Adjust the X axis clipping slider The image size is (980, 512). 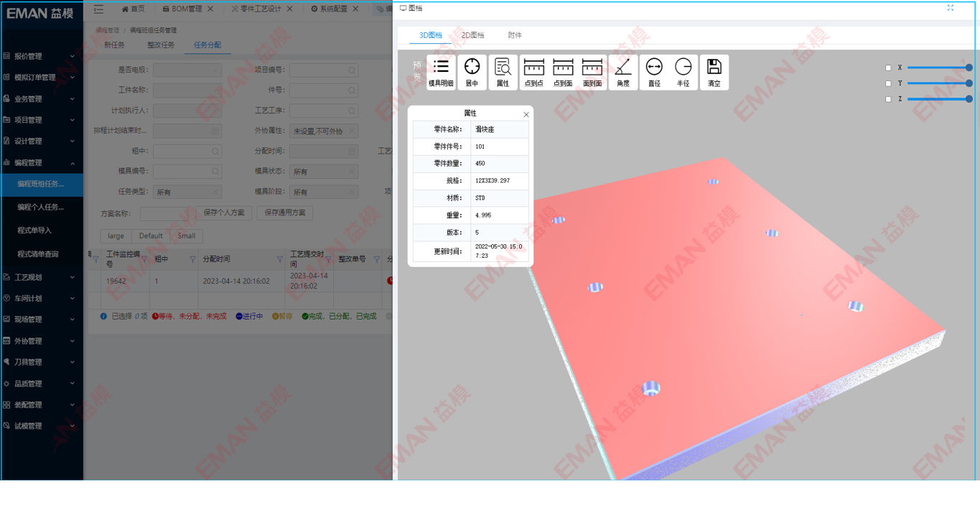coord(940,68)
